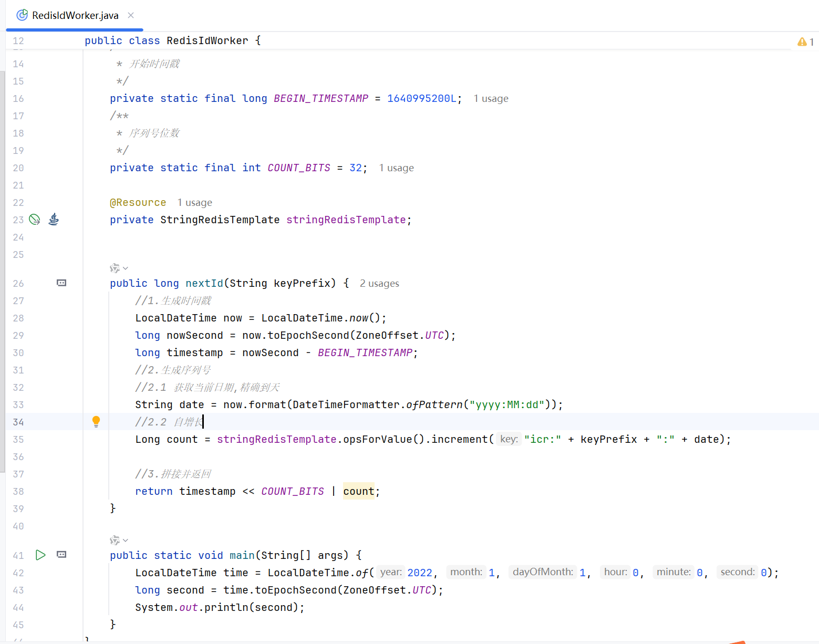The height and width of the screenshot is (644, 819).
Task: Click the "icr:" string literal on line 35
Action: click(x=543, y=439)
